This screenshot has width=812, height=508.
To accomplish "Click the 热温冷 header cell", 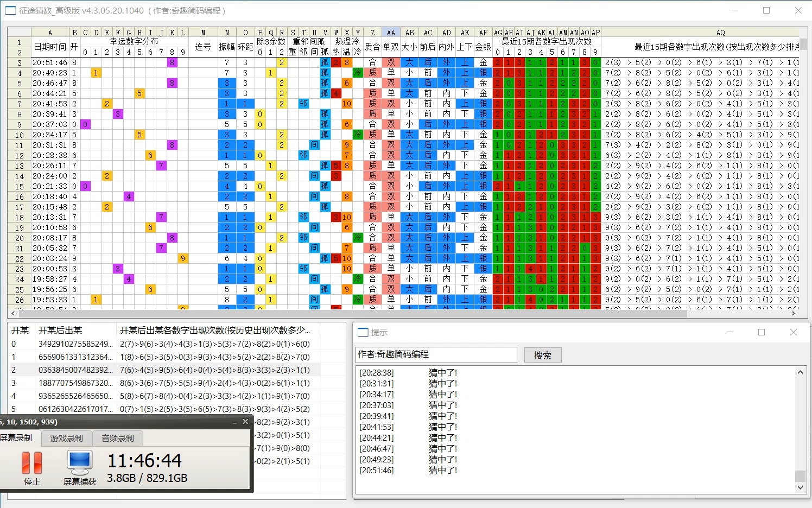I will click(347, 42).
